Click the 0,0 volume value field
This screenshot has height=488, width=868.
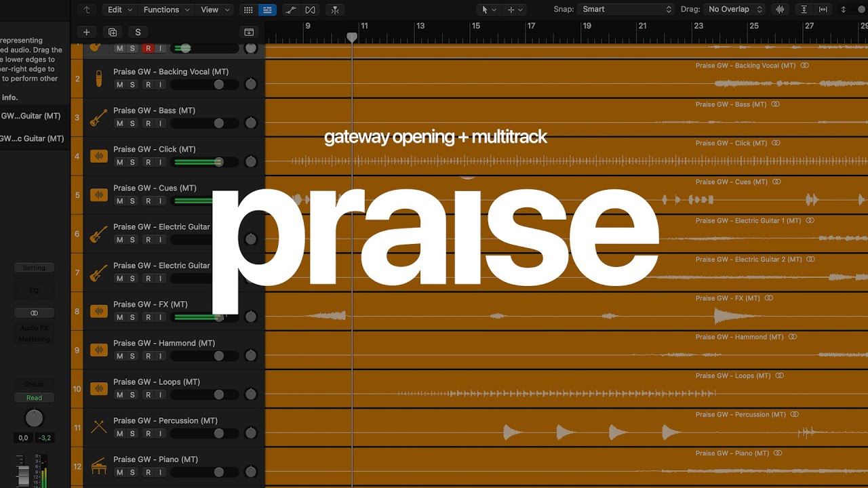click(x=23, y=438)
